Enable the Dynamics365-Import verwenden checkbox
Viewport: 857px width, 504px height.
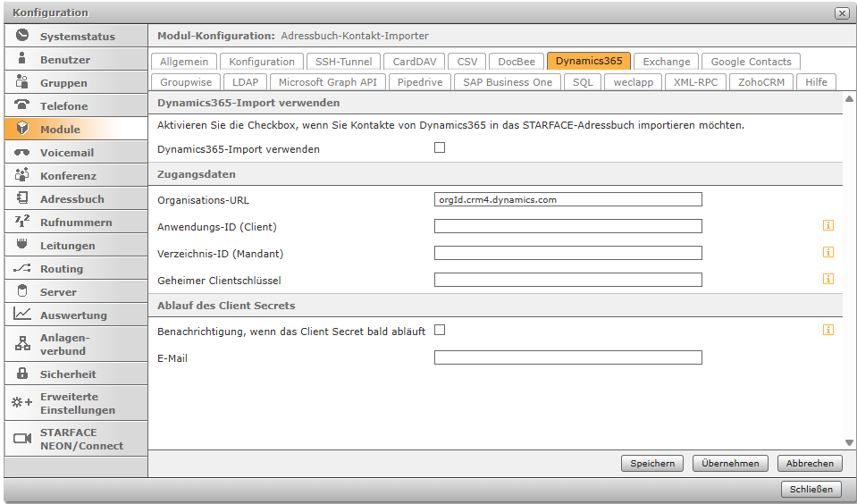(440, 147)
